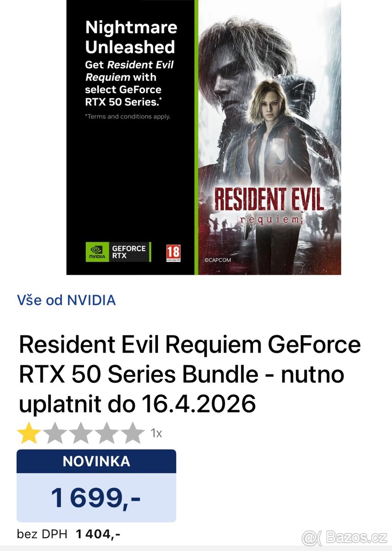392x551 pixels.
Task: Click the 1 699,- price box
Action: click(96, 498)
